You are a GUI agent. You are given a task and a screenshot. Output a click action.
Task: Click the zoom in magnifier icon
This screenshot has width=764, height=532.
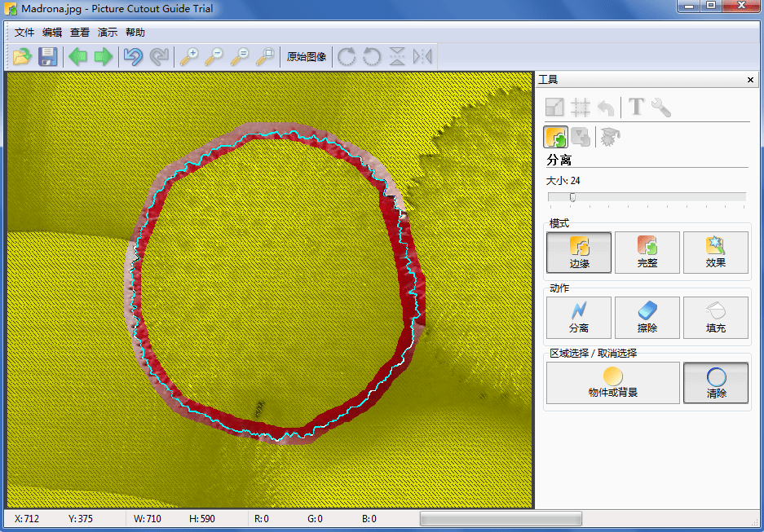click(189, 56)
